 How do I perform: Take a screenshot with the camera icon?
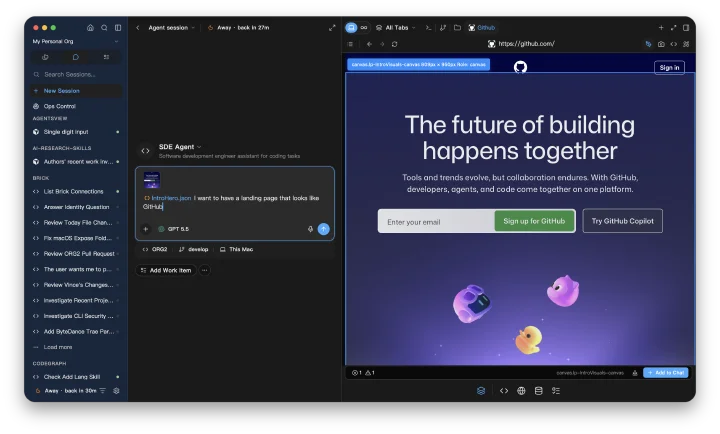coord(661,44)
